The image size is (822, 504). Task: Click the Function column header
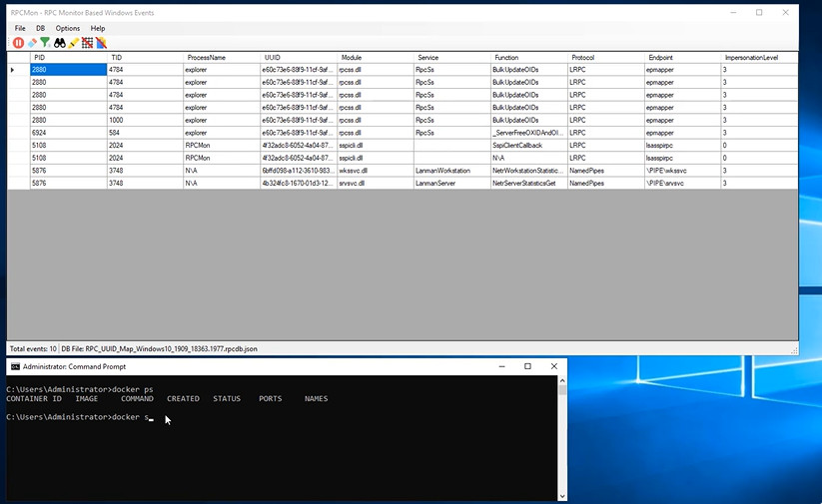point(529,58)
